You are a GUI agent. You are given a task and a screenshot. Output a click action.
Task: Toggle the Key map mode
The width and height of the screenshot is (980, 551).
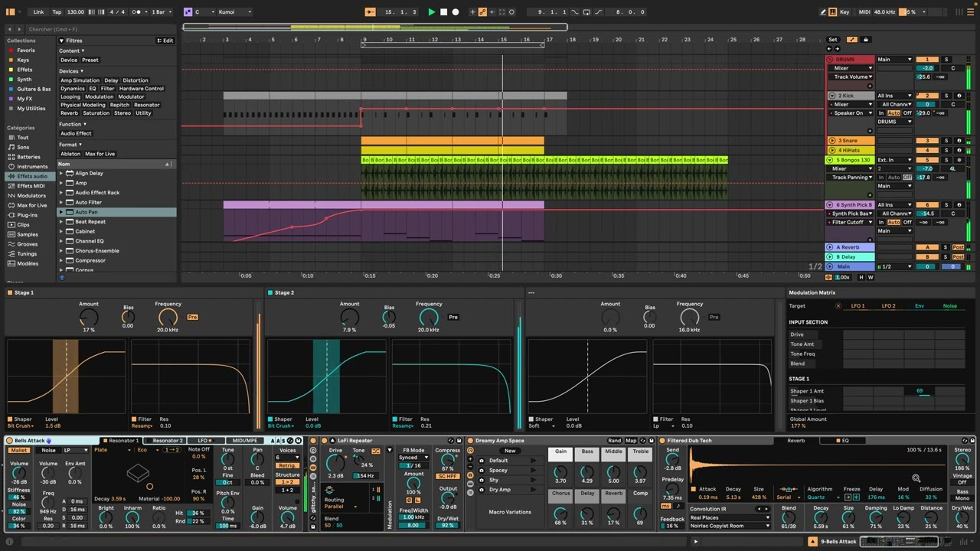[844, 12]
